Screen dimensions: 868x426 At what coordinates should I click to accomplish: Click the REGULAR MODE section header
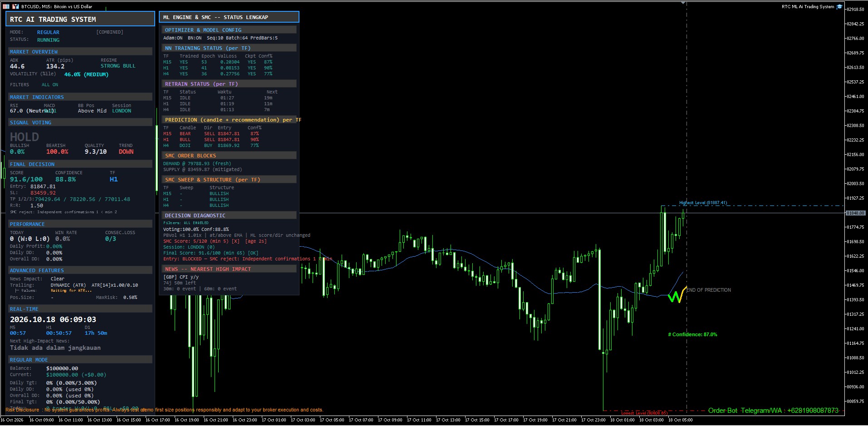click(80, 360)
